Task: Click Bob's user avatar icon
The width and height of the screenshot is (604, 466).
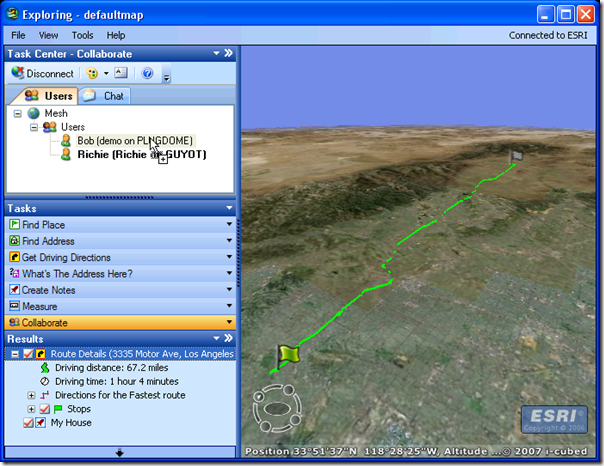Action: click(x=66, y=141)
